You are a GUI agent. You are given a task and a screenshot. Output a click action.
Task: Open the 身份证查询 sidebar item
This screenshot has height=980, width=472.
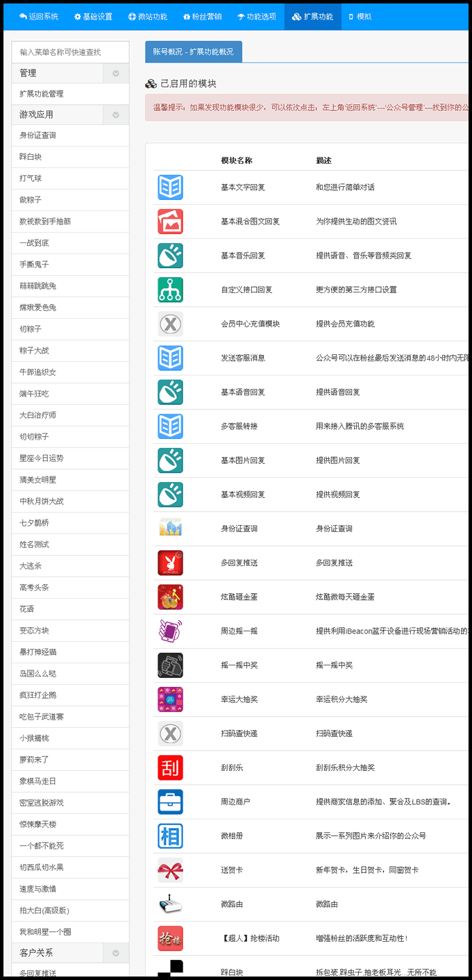(x=37, y=135)
